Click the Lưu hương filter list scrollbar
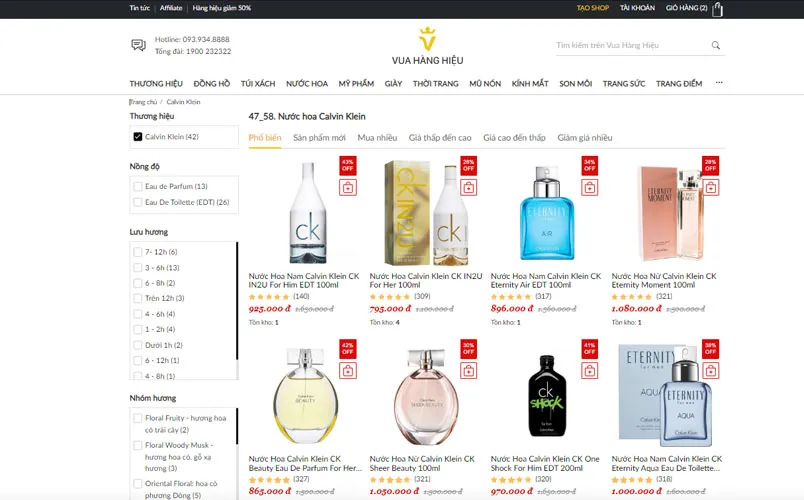804x500 pixels. (x=237, y=302)
